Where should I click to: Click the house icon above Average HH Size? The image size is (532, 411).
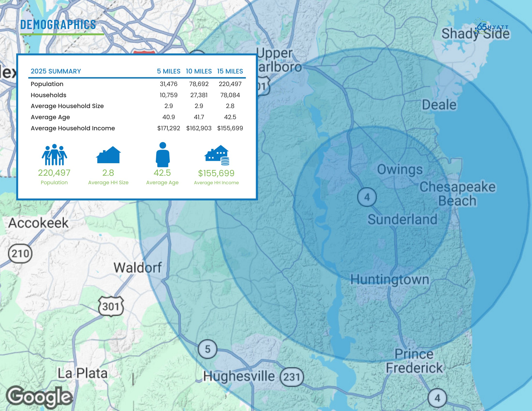coord(108,155)
